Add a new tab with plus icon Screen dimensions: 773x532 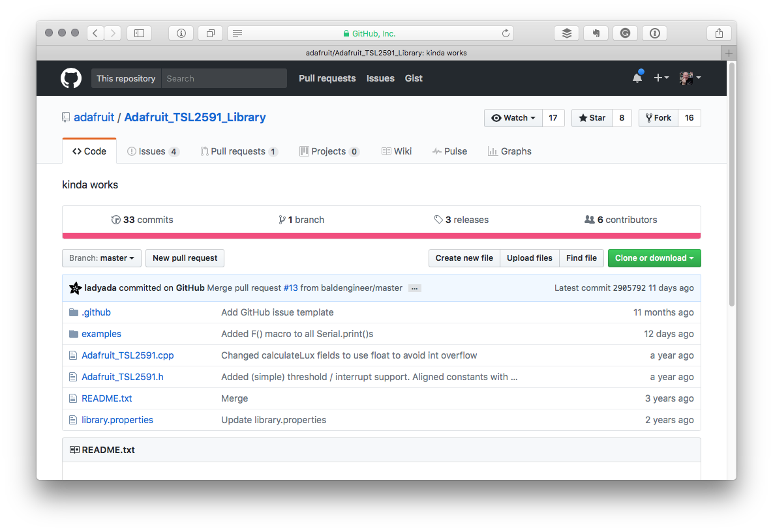coord(729,53)
